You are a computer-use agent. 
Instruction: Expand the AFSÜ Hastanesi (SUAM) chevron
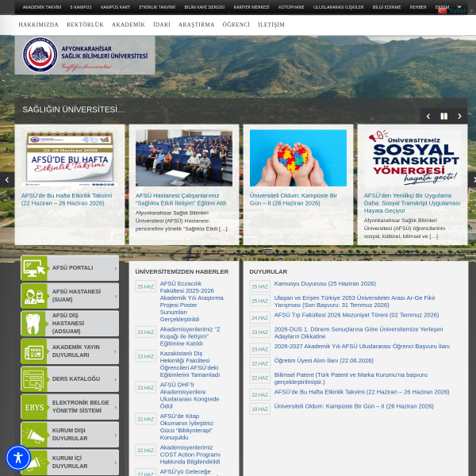pos(116,296)
